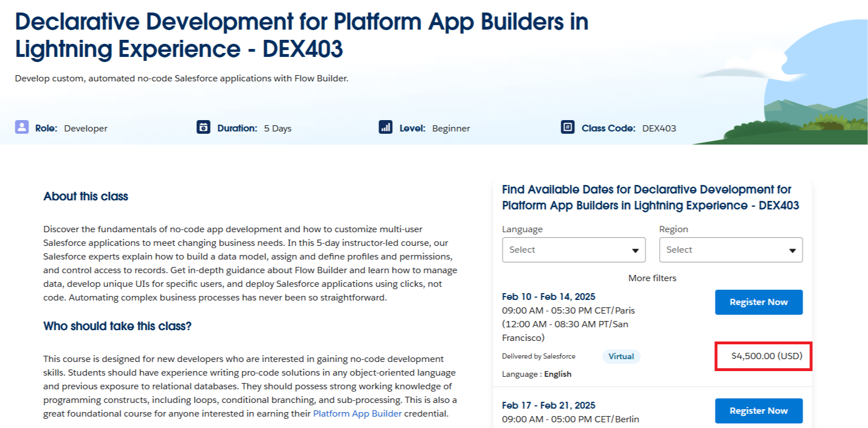Click the Region dropdown arrow
This screenshot has height=428, width=868.
coord(792,251)
